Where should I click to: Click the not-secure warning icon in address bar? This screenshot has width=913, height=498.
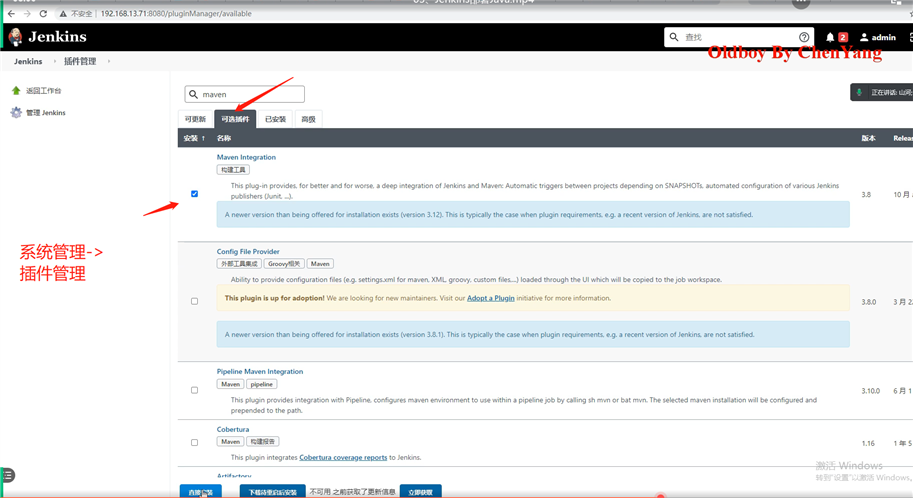coord(63,13)
